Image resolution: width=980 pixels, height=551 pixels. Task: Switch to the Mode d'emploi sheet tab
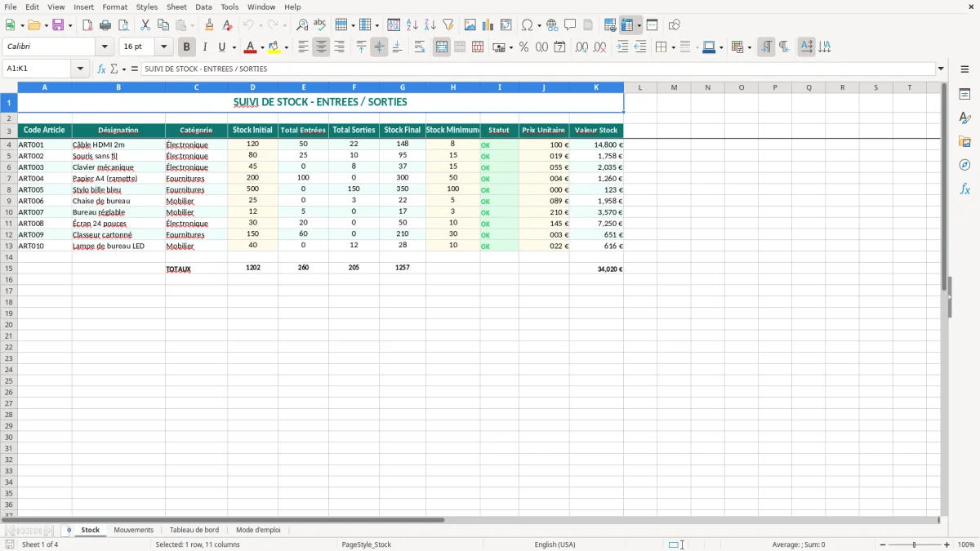(x=258, y=531)
